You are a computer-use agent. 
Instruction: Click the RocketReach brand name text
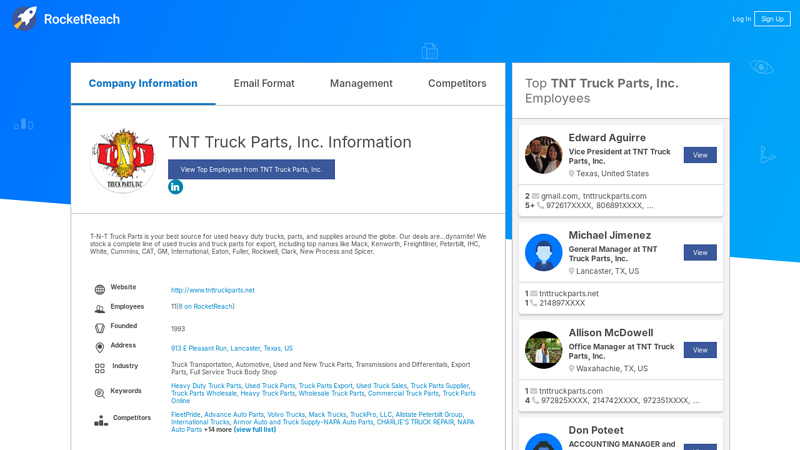click(x=82, y=19)
